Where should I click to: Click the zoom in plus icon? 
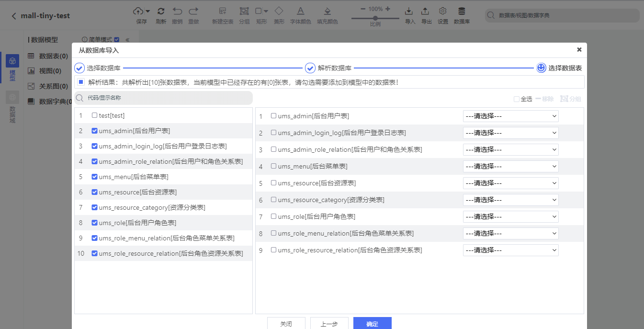[387, 9]
